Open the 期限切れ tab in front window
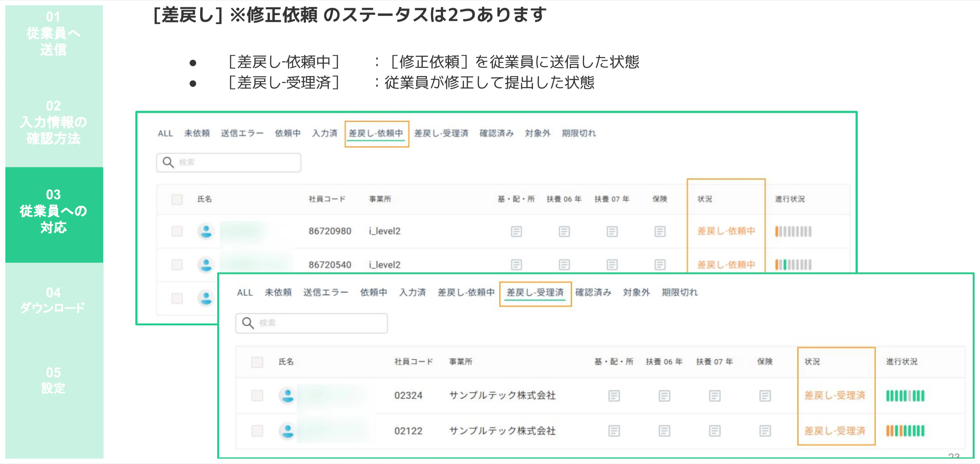Viewport: 980px width, 464px height. 680,292
